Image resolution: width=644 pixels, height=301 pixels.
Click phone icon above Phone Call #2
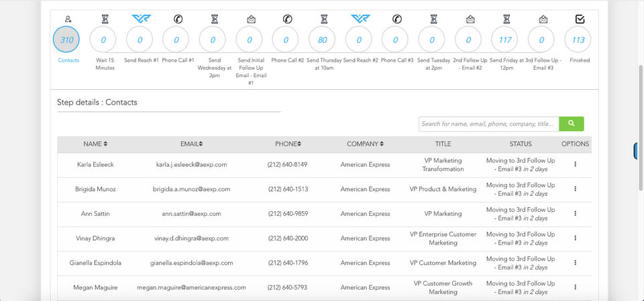point(288,19)
